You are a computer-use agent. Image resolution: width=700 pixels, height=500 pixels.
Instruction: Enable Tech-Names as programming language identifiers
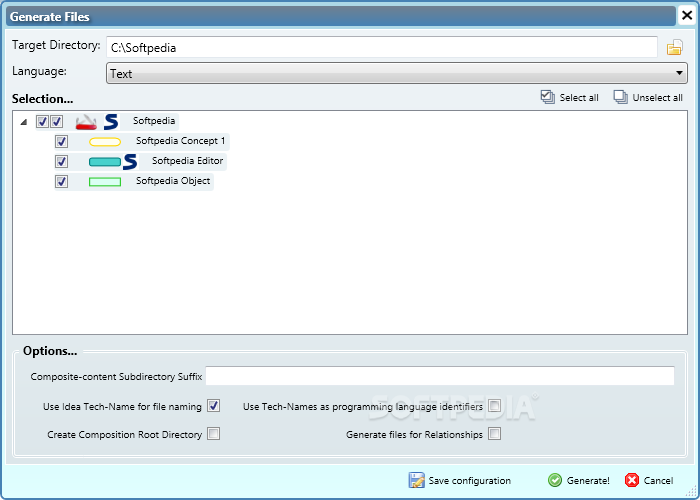[494, 406]
